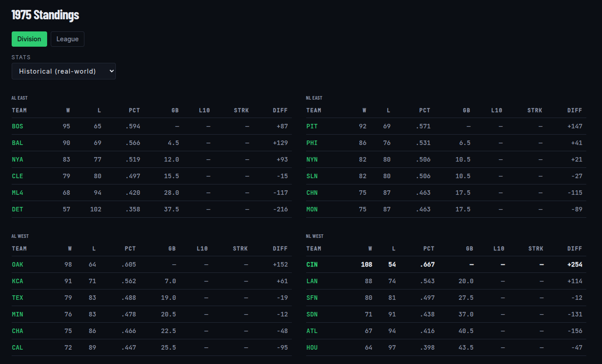The height and width of the screenshot is (364, 602).
Task: Open the PHI team link
Action: (312, 143)
